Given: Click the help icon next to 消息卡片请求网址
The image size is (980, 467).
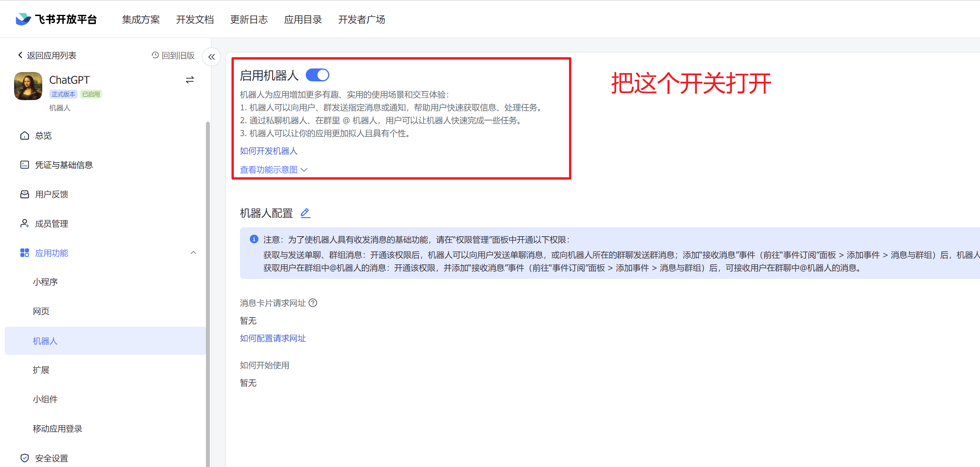Looking at the screenshot, I should 313,303.
